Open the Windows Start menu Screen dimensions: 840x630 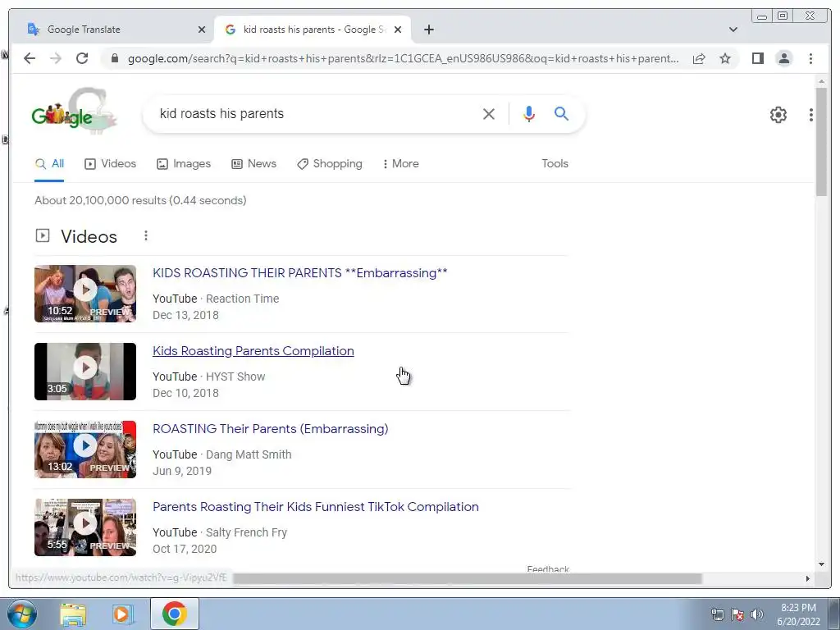(x=22, y=614)
